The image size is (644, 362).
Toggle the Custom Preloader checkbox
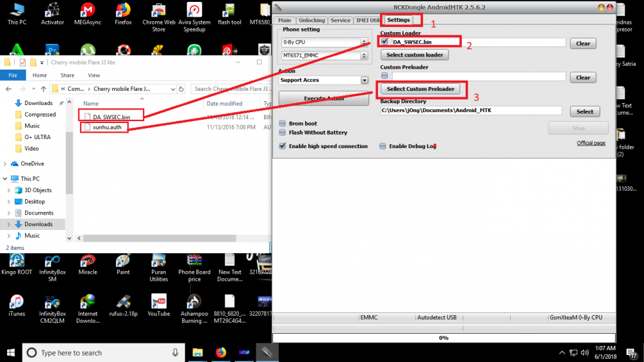384,75
